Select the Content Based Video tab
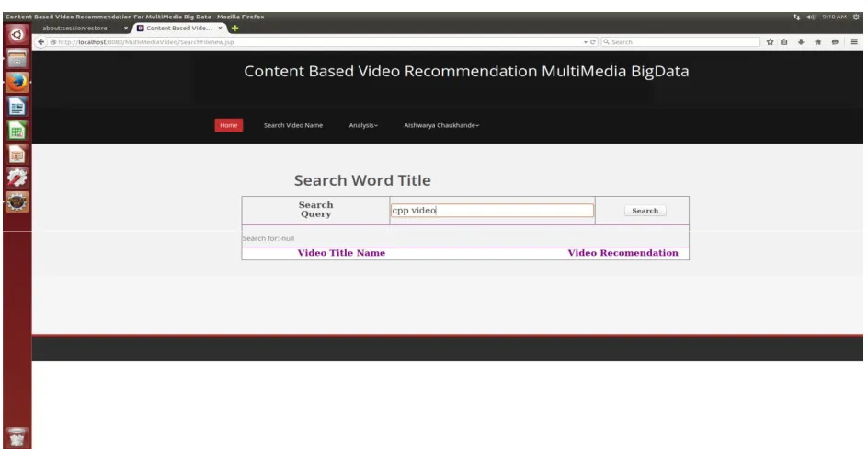Screen dimensions: 868x449 click(x=178, y=29)
